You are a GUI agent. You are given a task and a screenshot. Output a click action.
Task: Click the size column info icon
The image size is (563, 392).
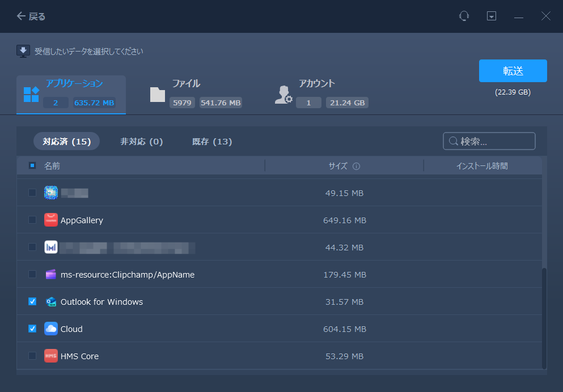coord(357,167)
